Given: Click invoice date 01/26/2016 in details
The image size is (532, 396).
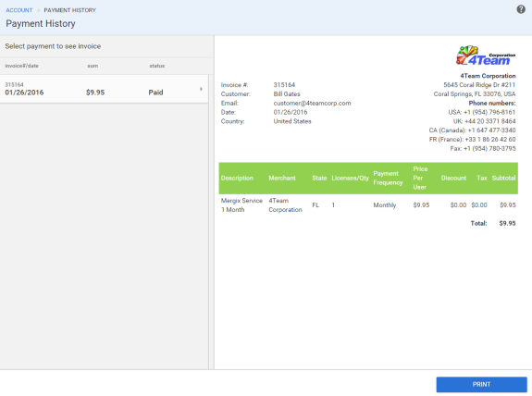Looking at the screenshot, I should point(291,112).
